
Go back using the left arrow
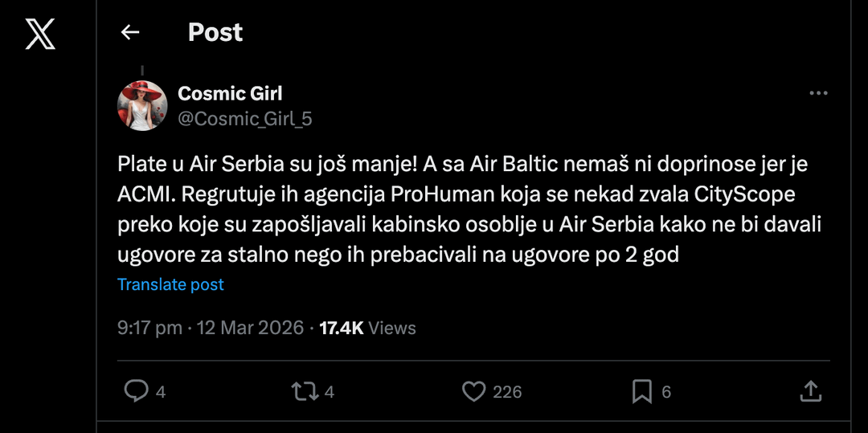(130, 32)
